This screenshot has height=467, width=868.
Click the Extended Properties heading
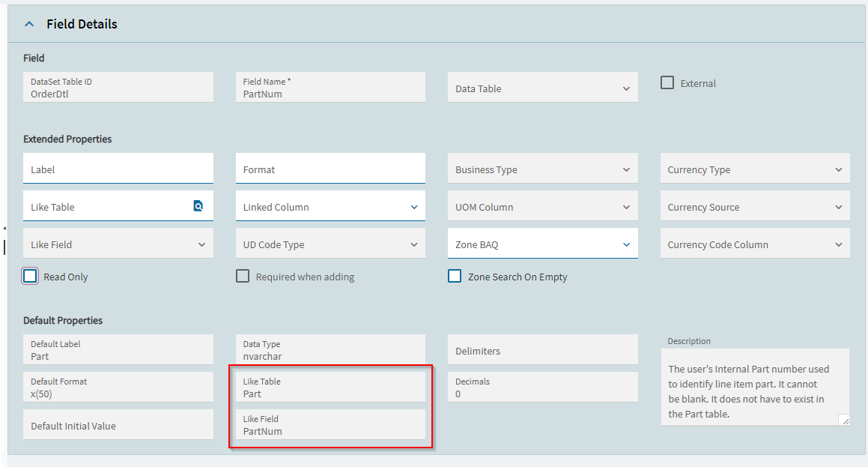[x=67, y=139]
